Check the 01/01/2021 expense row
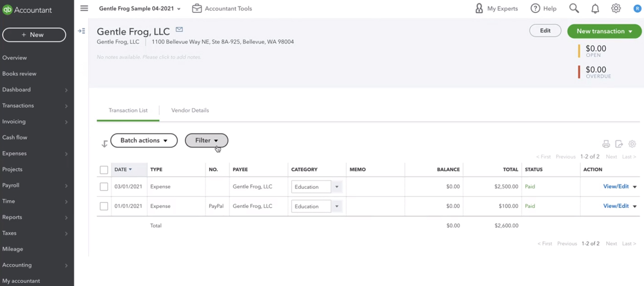The width and height of the screenshot is (644, 286). pyautogui.click(x=104, y=206)
